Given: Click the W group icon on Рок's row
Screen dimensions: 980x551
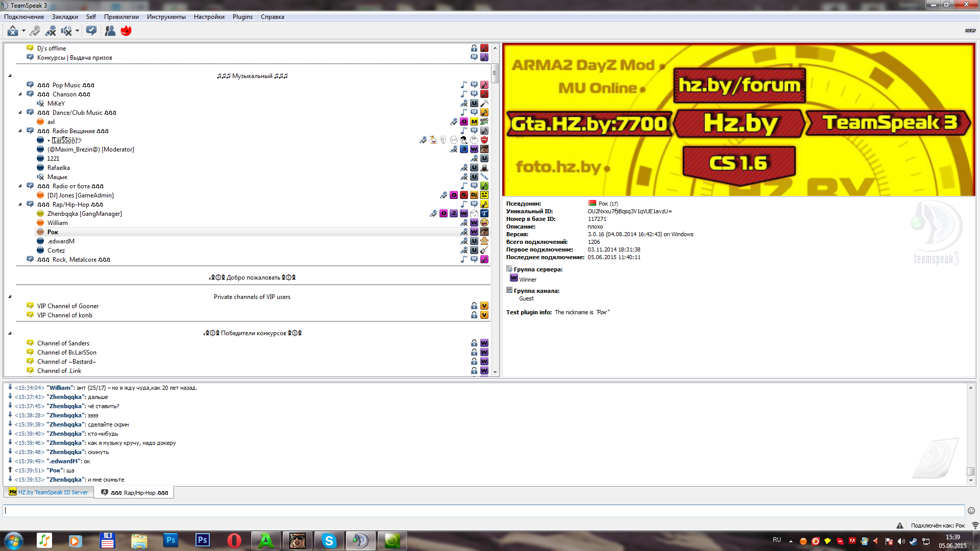Looking at the screenshot, I should pyautogui.click(x=474, y=232).
